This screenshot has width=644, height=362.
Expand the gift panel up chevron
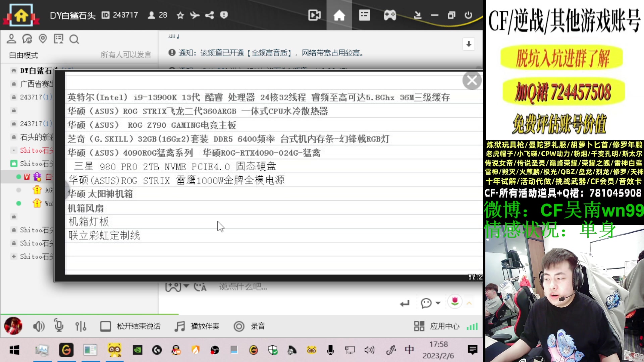[469, 303]
